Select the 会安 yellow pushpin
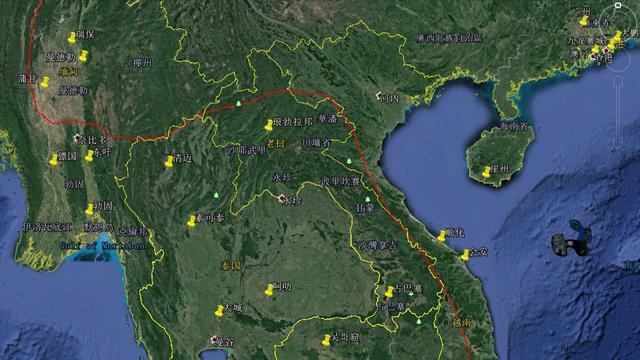This screenshot has height=360, width=640. pyautogui.click(x=465, y=255)
